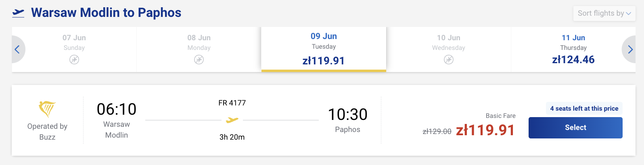Click the no-flight icon under 07 Jun

(x=74, y=60)
